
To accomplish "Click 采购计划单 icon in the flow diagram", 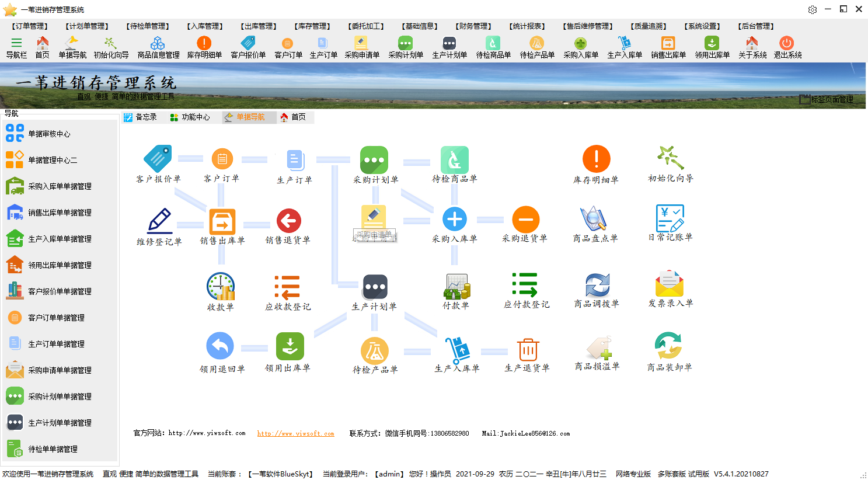I will coord(374,160).
